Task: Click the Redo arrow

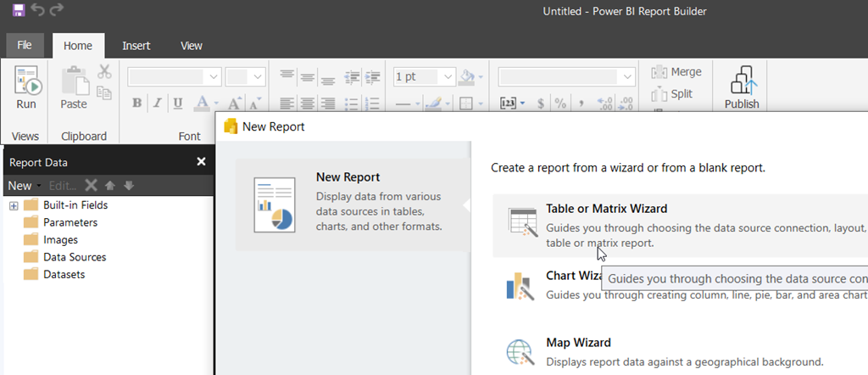Action: tap(57, 9)
